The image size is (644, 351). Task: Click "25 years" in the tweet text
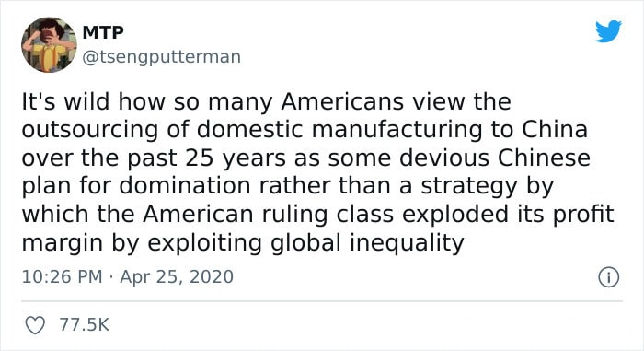[x=236, y=158]
